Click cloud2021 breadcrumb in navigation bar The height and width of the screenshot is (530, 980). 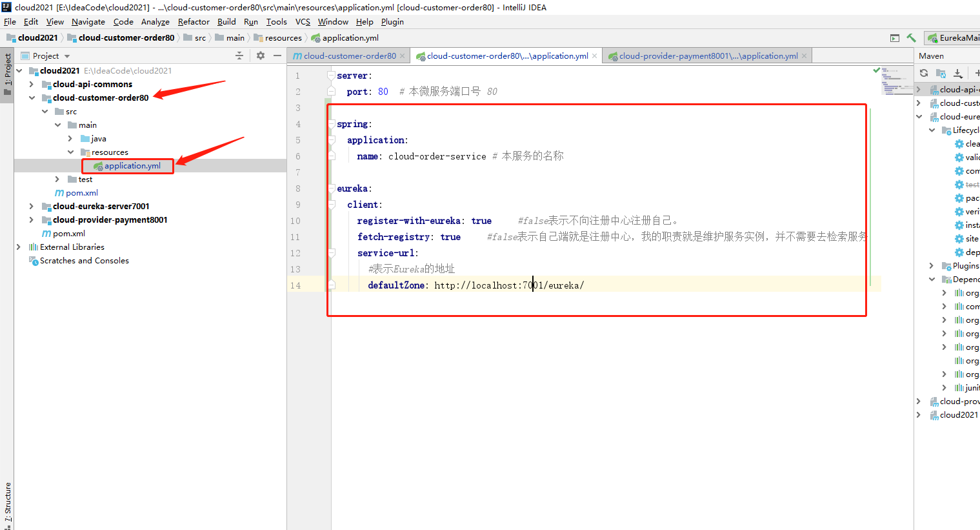(x=32, y=38)
